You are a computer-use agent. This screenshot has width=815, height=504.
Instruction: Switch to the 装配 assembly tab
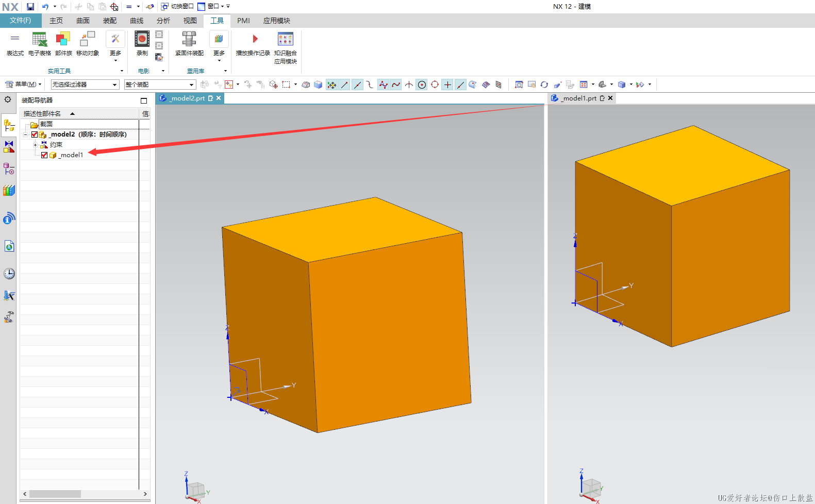(x=110, y=21)
